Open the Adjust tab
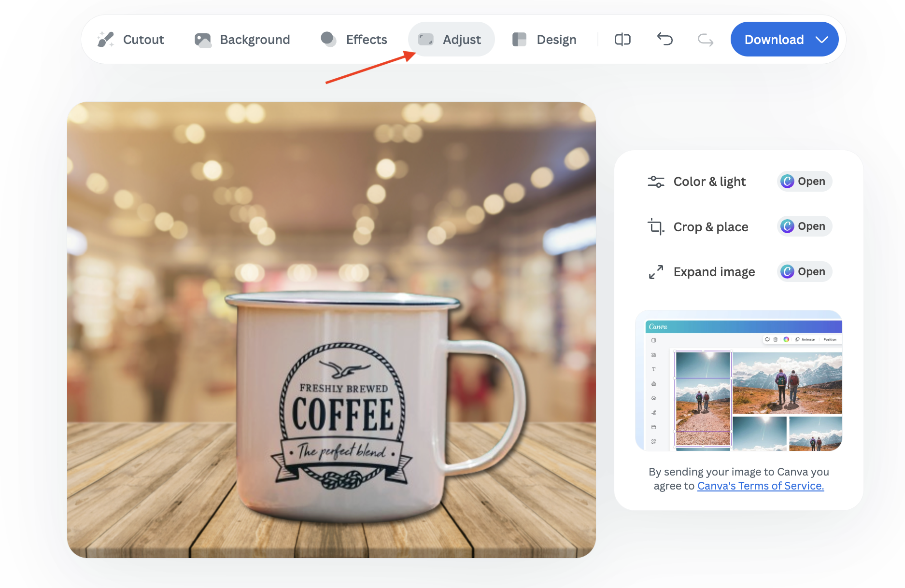The width and height of the screenshot is (905, 588). pyautogui.click(x=451, y=40)
